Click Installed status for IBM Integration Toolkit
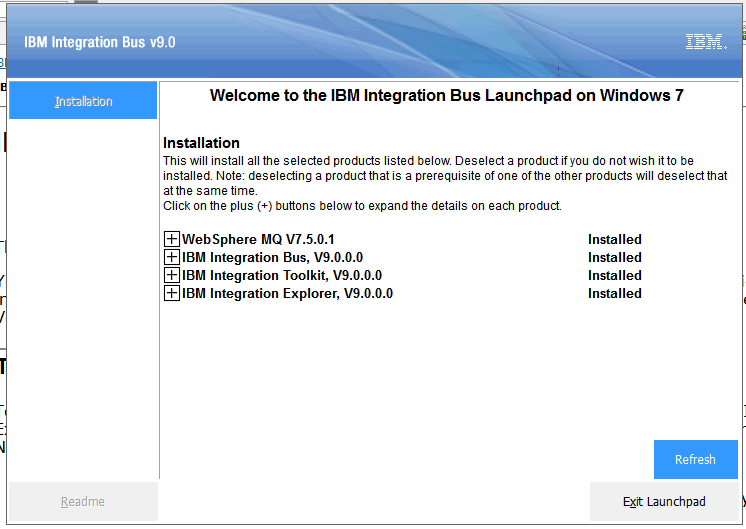 click(x=615, y=275)
